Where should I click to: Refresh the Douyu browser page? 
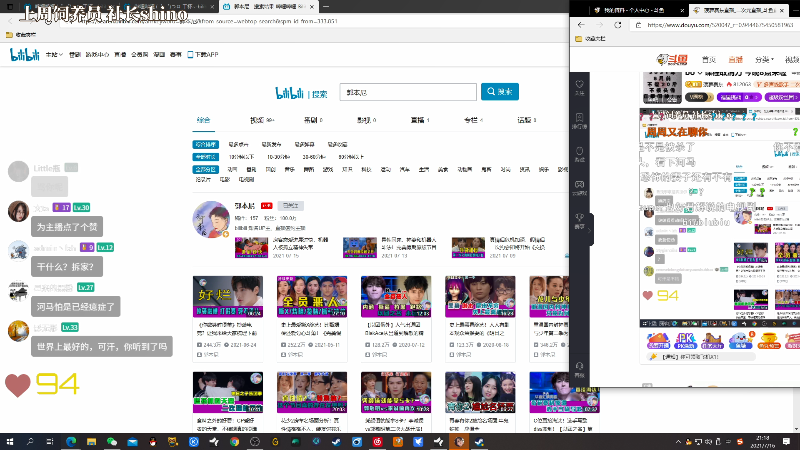click(x=617, y=24)
